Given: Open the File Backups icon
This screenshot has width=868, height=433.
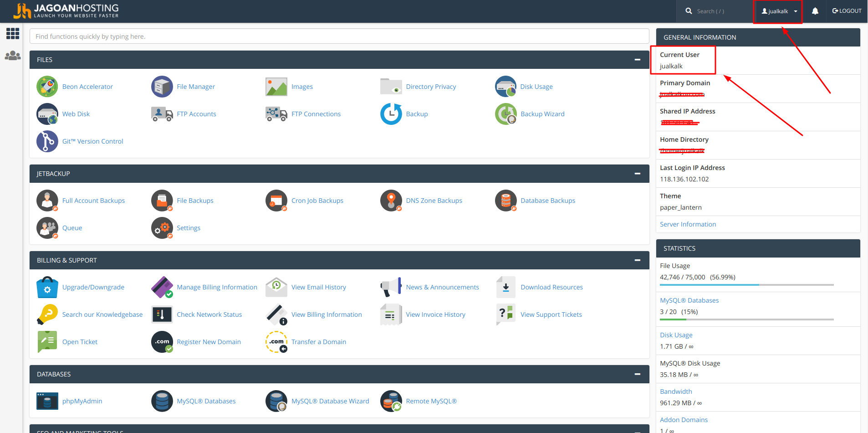Looking at the screenshot, I should [162, 201].
